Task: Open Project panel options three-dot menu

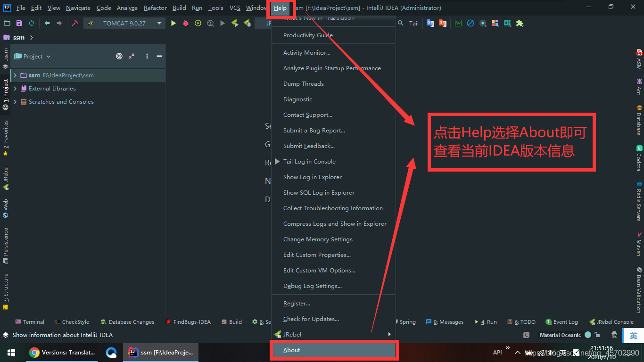Action: 147,56
